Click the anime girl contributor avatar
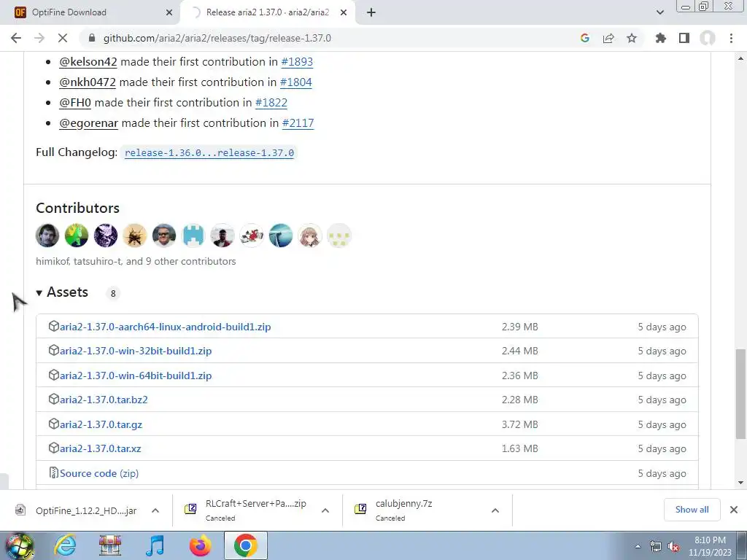Screen dimensions: 747x560 [309, 236]
